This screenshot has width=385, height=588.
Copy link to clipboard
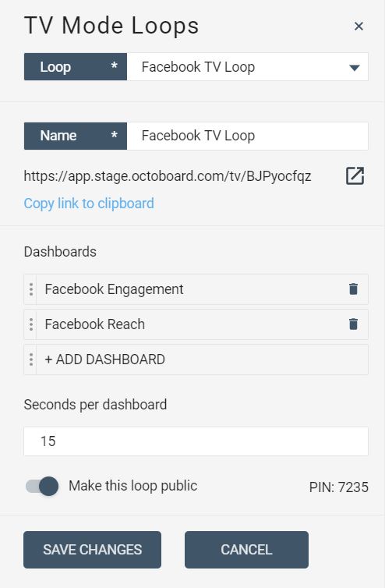click(x=89, y=204)
